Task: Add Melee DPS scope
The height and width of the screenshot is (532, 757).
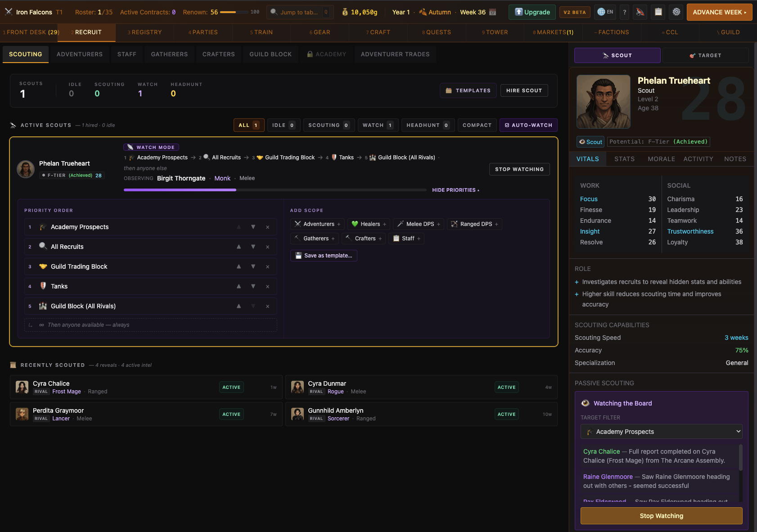Action: click(x=419, y=224)
